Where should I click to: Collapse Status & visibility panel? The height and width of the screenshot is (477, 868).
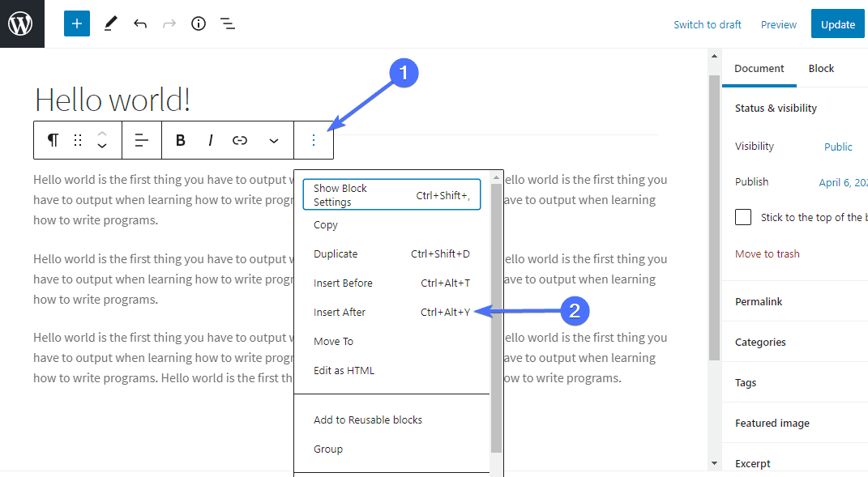click(x=795, y=108)
